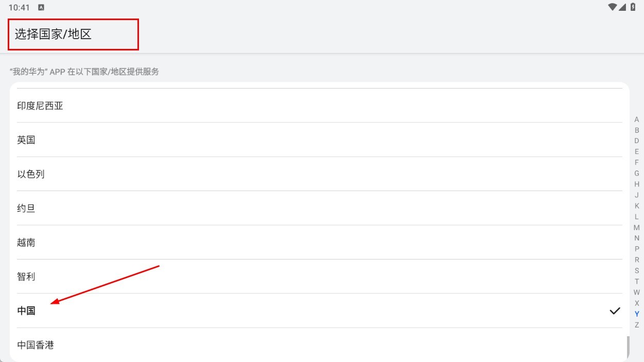Tap the checkmark next to 中国
The height and width of the screenshot is (362, 644).
(615, 311)
